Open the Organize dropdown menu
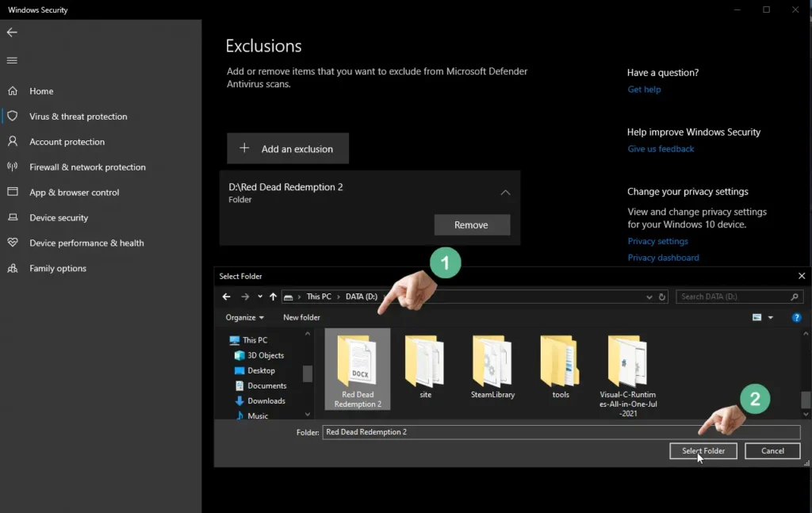Screen dimensions: 812x513 coord(244,317)
